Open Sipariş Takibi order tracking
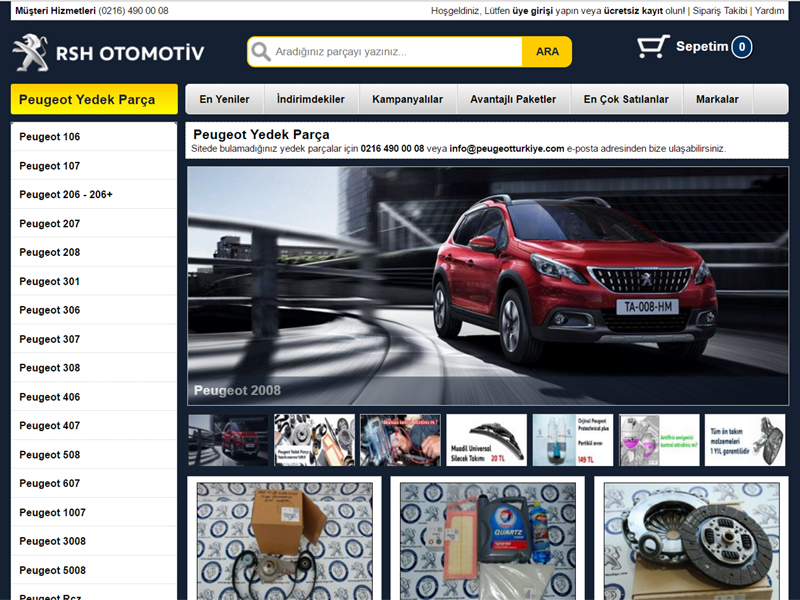 pyautogui.click(x=719, y=10)
